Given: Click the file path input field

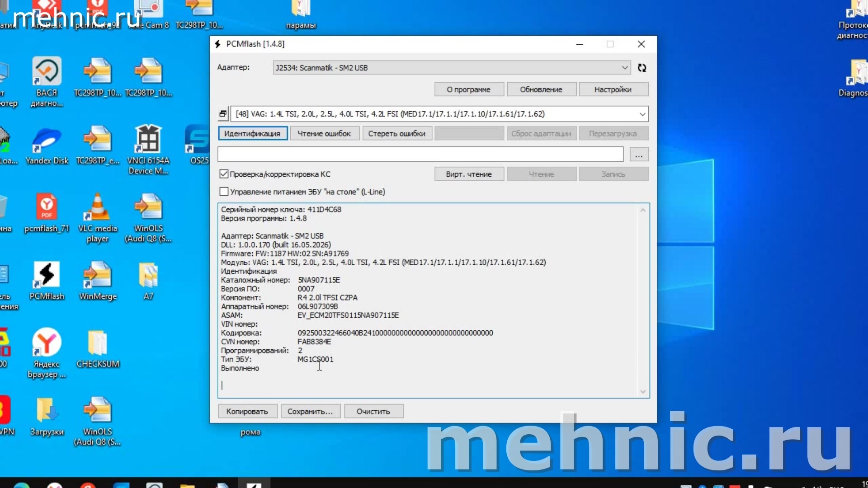Looking at the screenshot, I should pyautogui.click(x=420, y=155).
